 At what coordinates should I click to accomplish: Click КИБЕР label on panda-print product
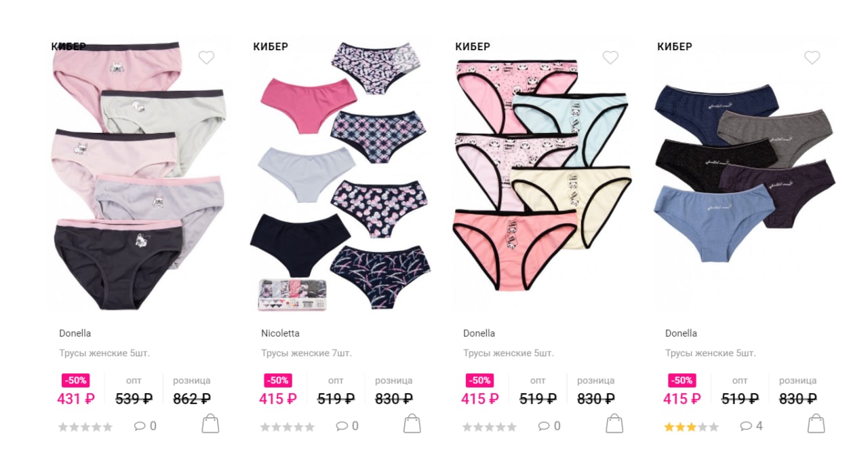pos(473,47)
